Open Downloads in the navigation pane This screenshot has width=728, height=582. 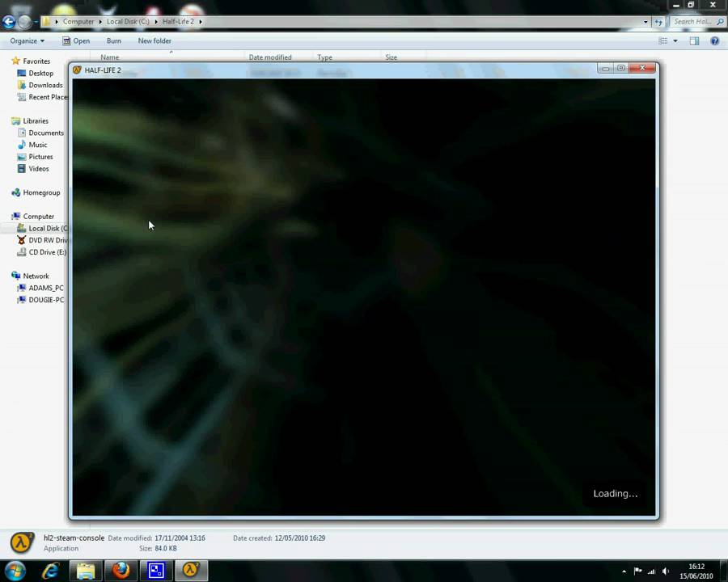click(40, 85)
